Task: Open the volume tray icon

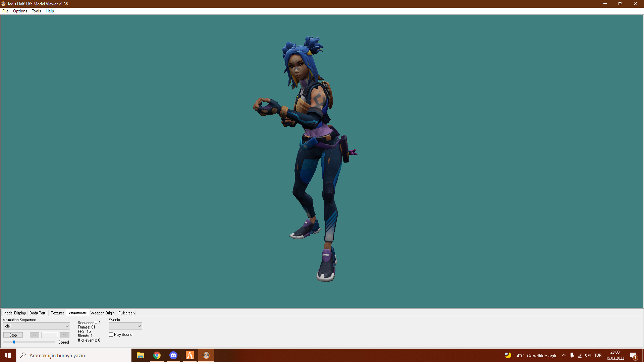Action: tap(588, 355)
